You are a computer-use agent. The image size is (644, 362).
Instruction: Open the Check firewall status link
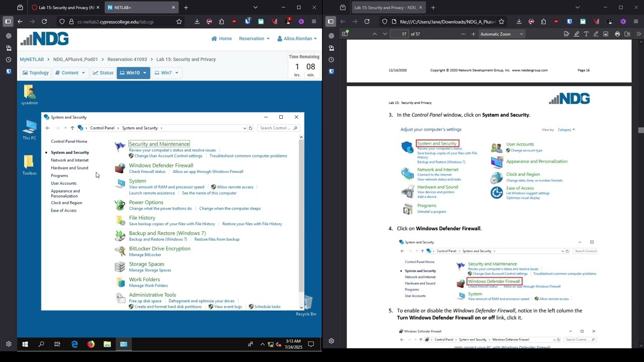click(x=147, y=172)
